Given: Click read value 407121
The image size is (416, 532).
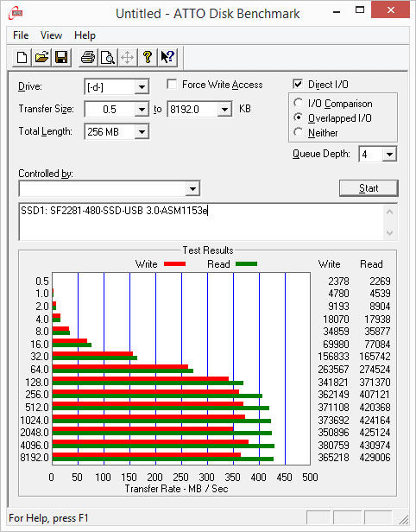Looking at the screenshot, I should (375, 394).
